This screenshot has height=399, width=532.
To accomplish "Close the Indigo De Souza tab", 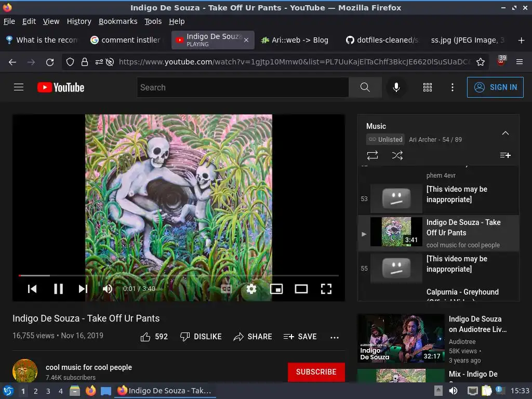I will pyautogui.click(x=246, y=40).
